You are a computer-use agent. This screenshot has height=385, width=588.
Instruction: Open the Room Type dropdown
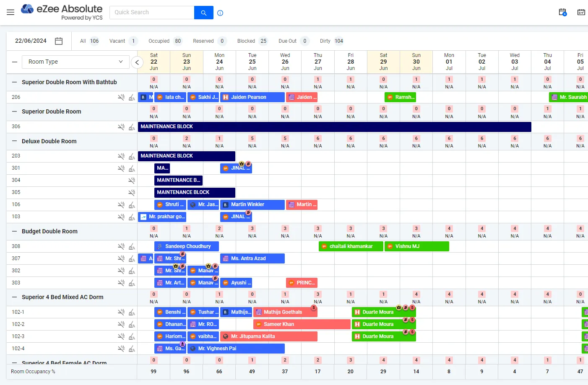click(75, 62)
